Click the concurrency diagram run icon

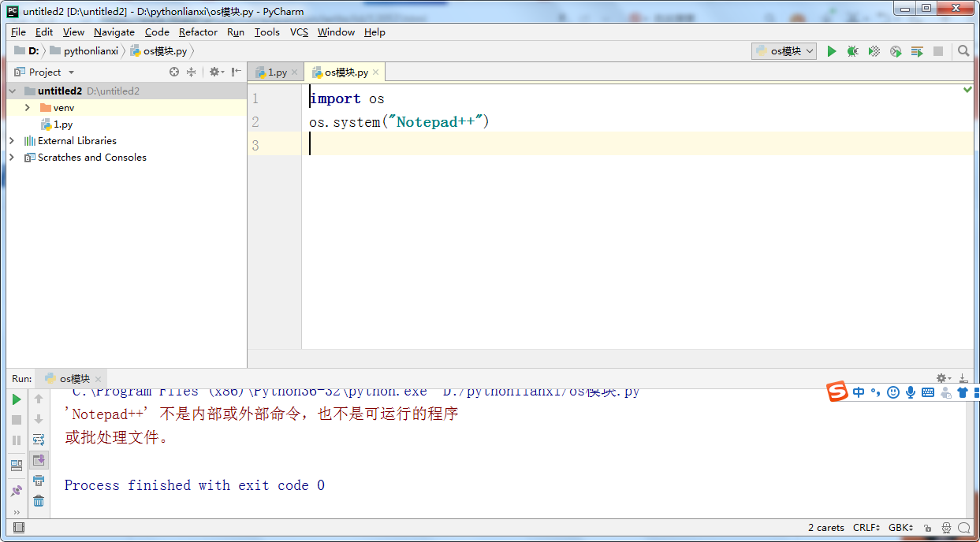point(917,51)
